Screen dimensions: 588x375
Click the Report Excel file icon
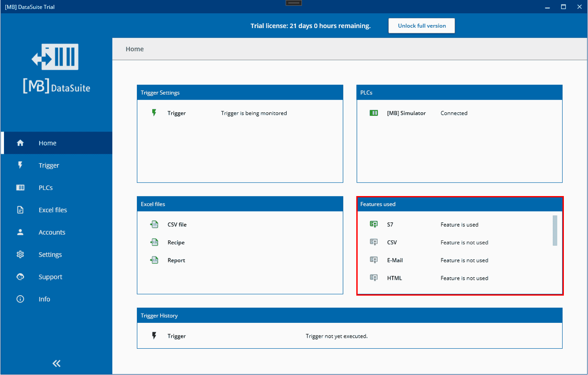(x=154, y=260)
